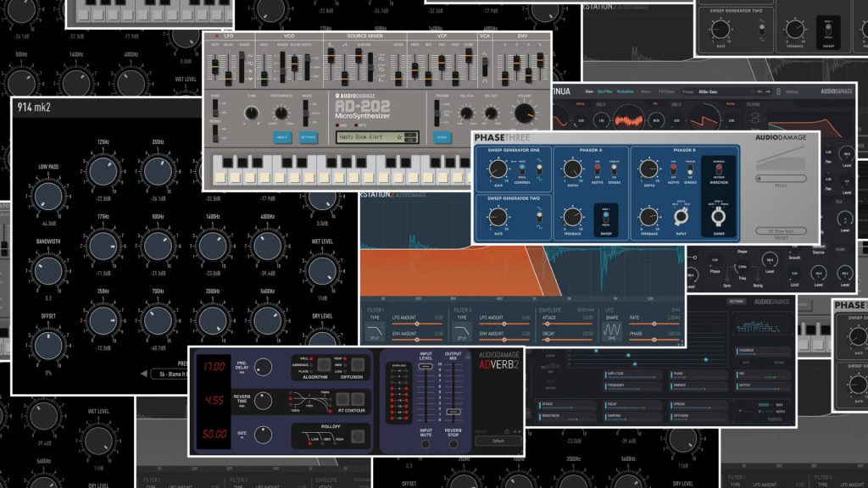
Task: Click the previous preset arrow in 914 mk2
Action: (x=144, y=374)
